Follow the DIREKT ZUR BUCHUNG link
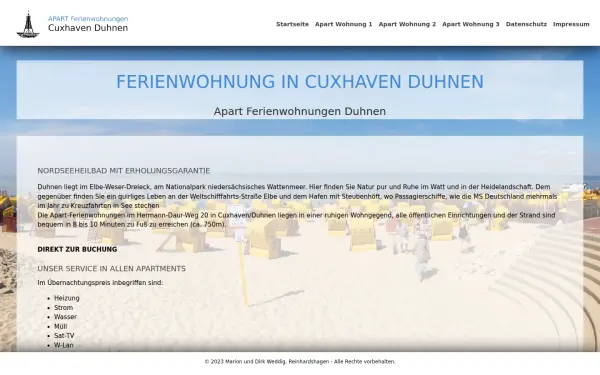 [x=77, y=249]
